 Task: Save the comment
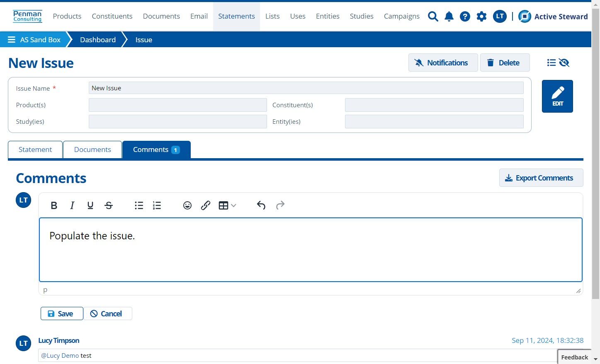[x=62, y=313]
